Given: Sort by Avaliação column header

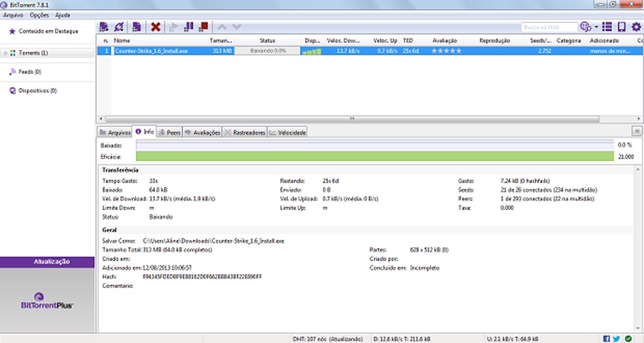Looking at the screenshot, I should (445, 41).
